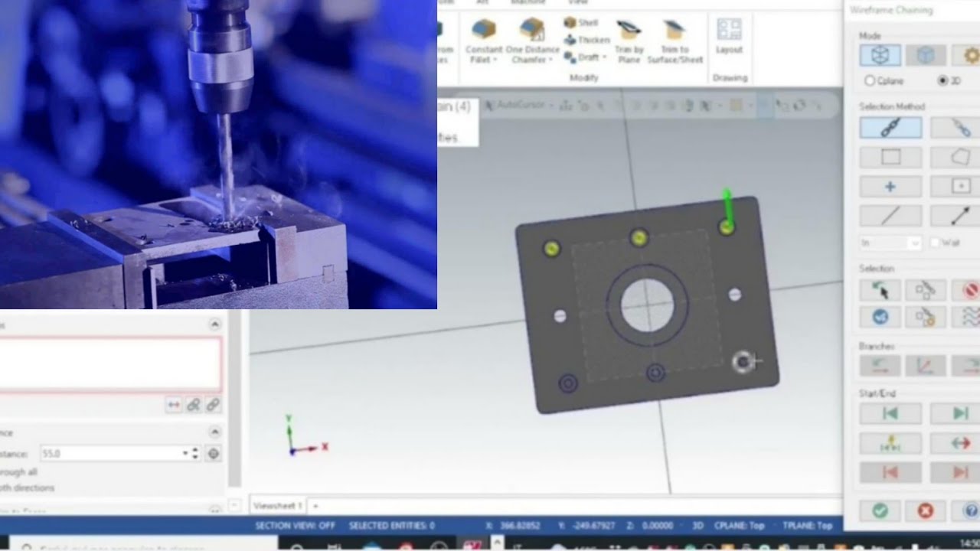Click Move end of chain back
980x551 pixels.
coord(890,473)
